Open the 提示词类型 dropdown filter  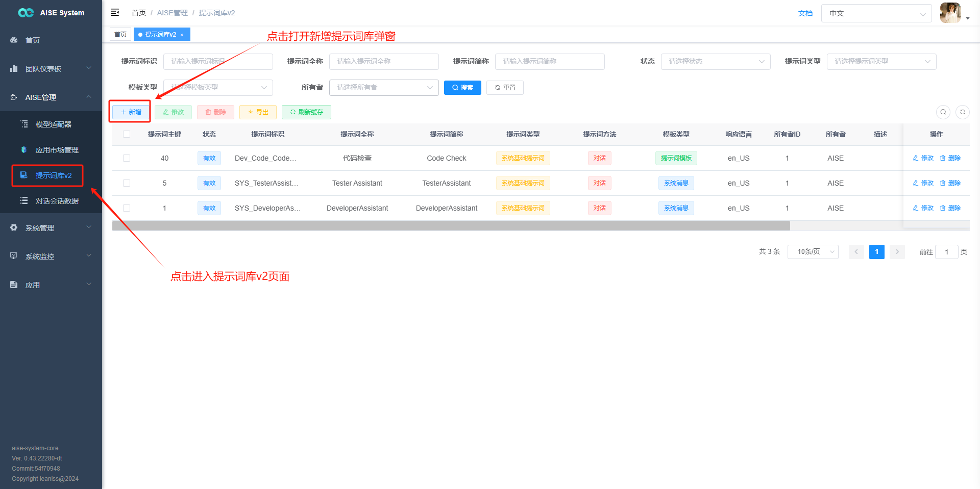(881, 62)
